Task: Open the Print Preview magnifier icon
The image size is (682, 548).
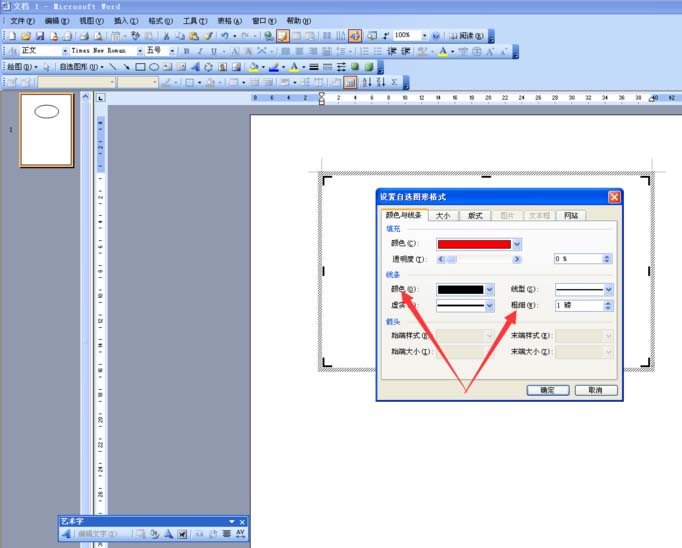Action: click(x=99, y=36)
